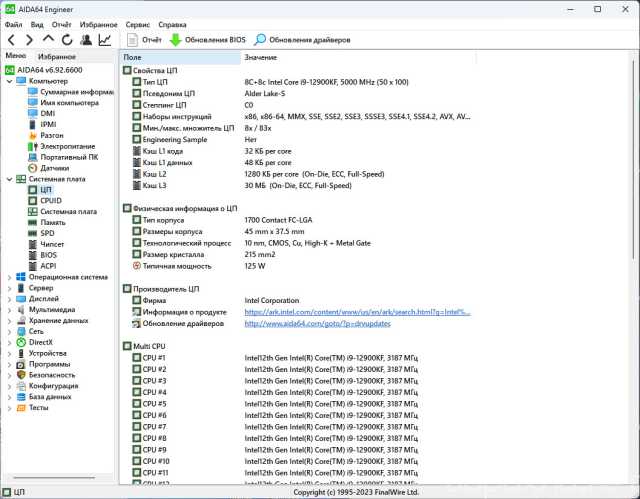Click the Back navigation arrow
Viewport: 640px width, 499px height.
12,40
